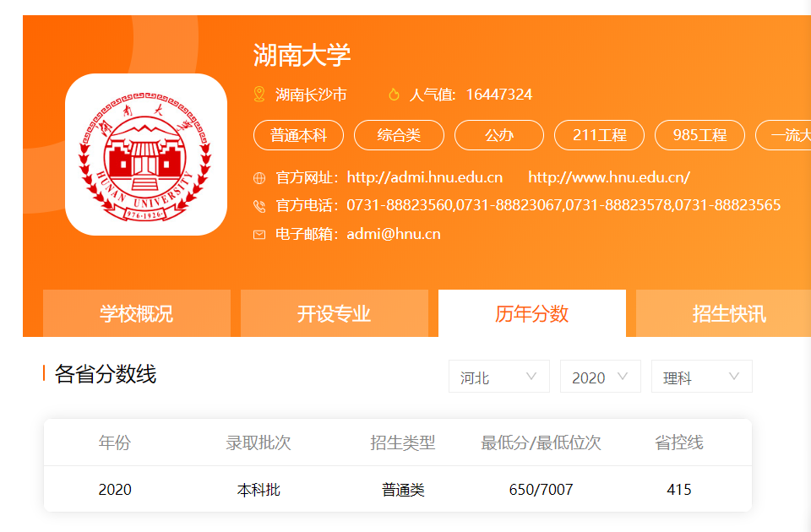The image size is (811, 532).
Task: Click the 招生类型 column header
Action: 403,442
